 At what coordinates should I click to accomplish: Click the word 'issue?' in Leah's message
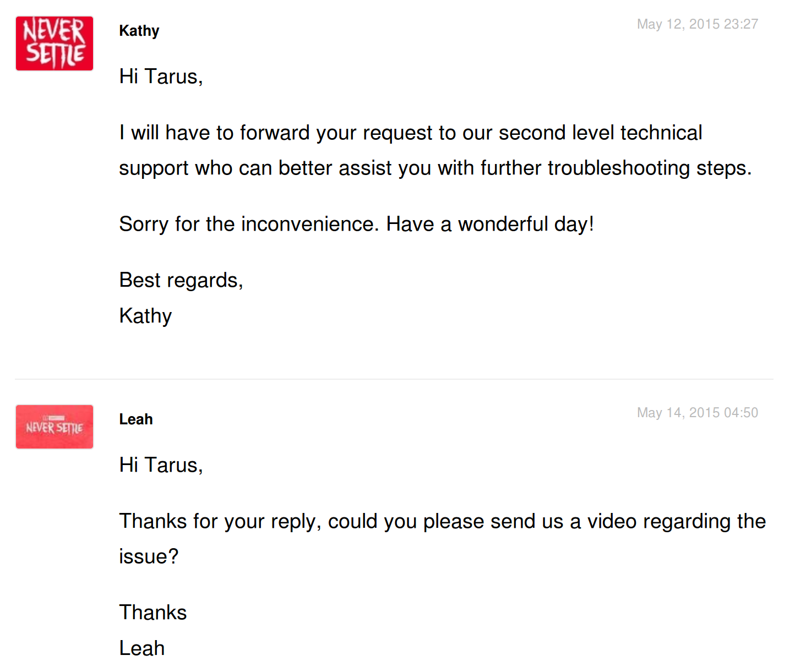pyautogui.click(x=149, y=556)
